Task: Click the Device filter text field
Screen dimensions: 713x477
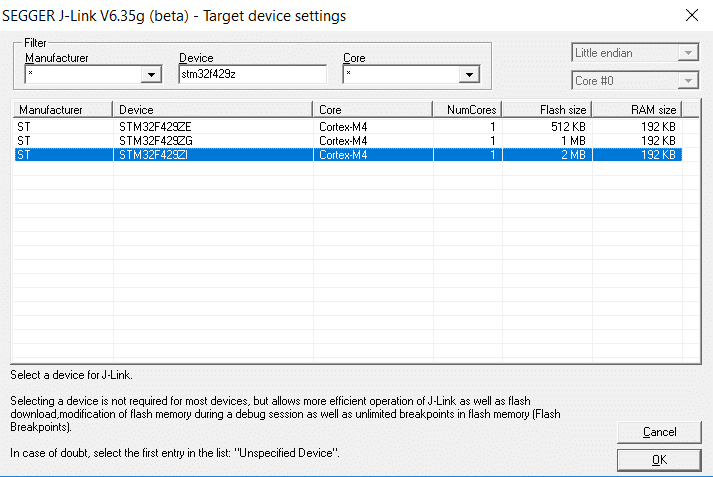Action: pyautogui.click(x=252, y=74)
